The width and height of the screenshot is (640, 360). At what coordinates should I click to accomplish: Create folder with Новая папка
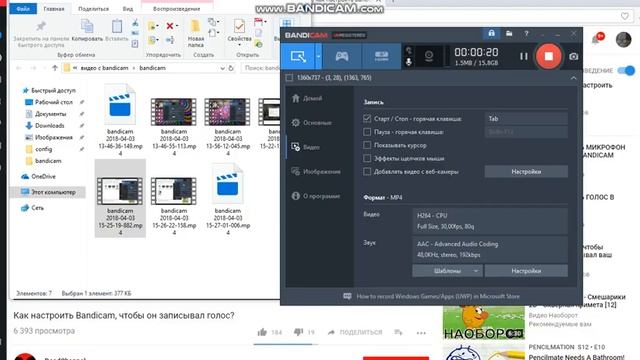point(196,33)
